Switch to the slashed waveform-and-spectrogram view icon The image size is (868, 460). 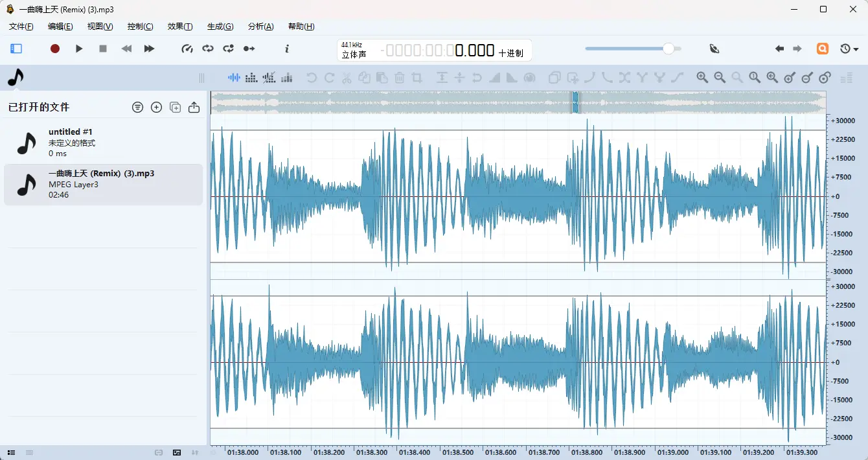[x=269, y=78]
